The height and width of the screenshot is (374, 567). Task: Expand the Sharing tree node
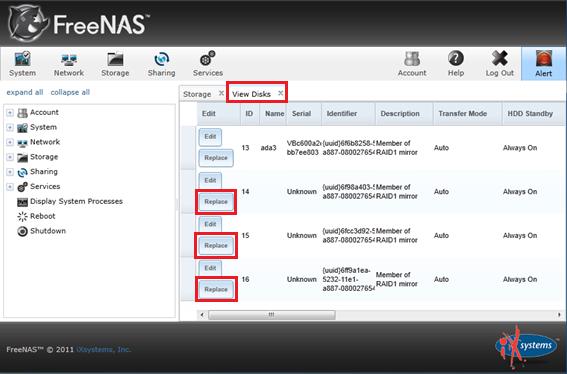coord(10,172)
